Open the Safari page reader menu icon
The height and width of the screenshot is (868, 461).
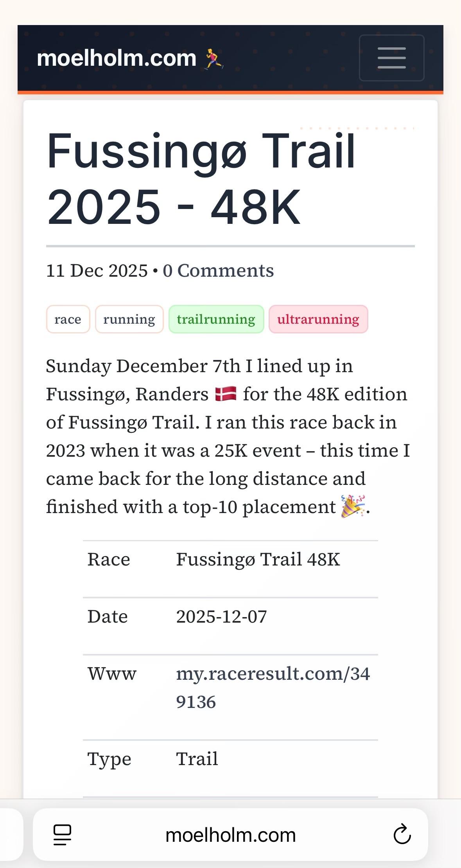point(62,835)
